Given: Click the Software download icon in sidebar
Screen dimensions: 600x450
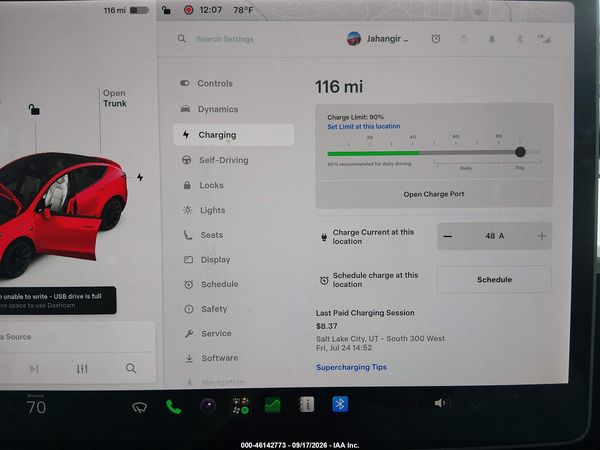Looking at the screenshot, I should tap(189, 358).
